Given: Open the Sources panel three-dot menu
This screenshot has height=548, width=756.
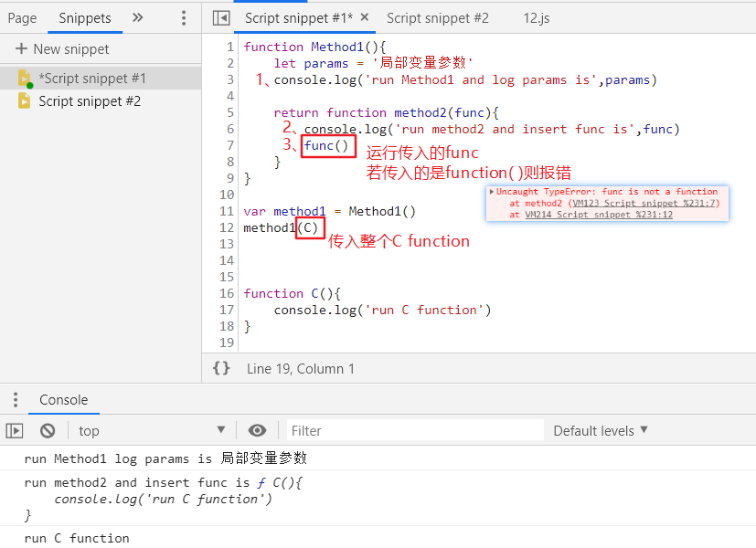Looking at the screenshot, I should click(x=183, y=18).
